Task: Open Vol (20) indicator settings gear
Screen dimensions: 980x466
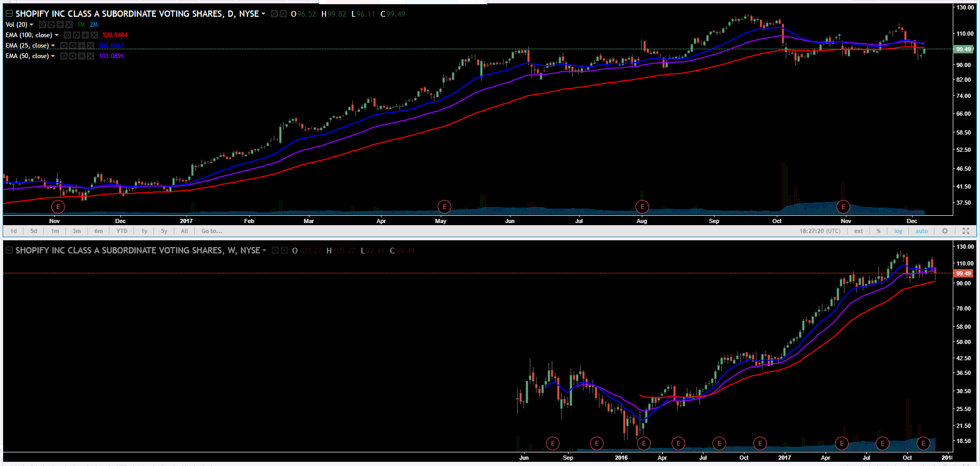Action: click(x=51, y=25)
